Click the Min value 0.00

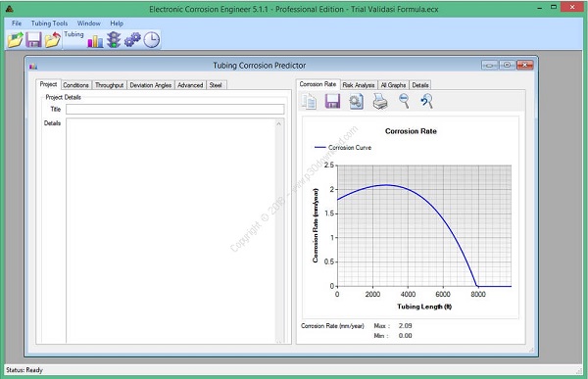[405, 336]
